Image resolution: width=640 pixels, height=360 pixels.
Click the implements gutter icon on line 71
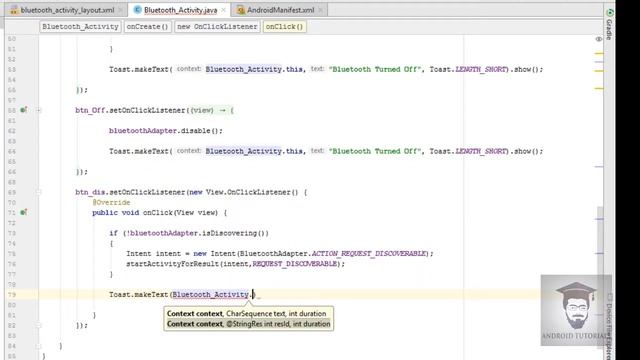click(x=24, y=212)
